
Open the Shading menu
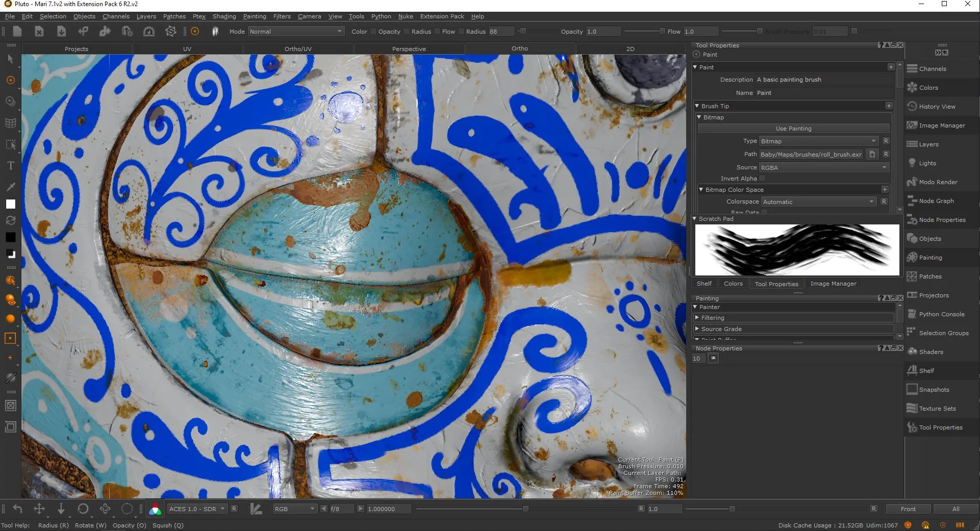point(224,16)
